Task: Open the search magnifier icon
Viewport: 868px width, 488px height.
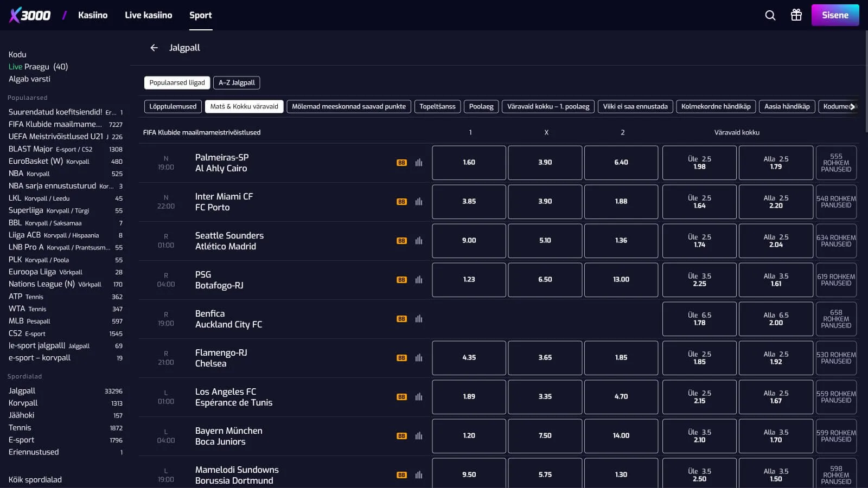Action: [x=770, y=15]
